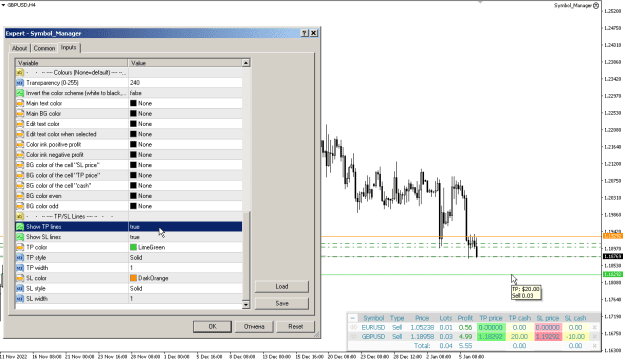Click the Color ink negative profit row icon

(20, 155)
